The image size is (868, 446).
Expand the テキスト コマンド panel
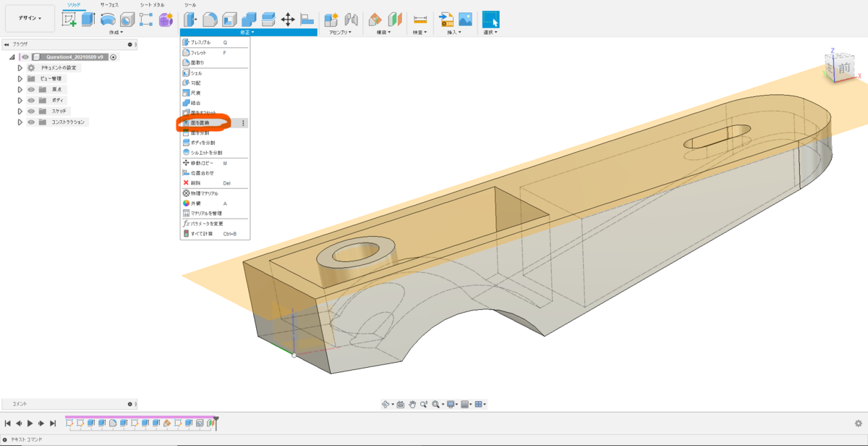tap(5, 439)
